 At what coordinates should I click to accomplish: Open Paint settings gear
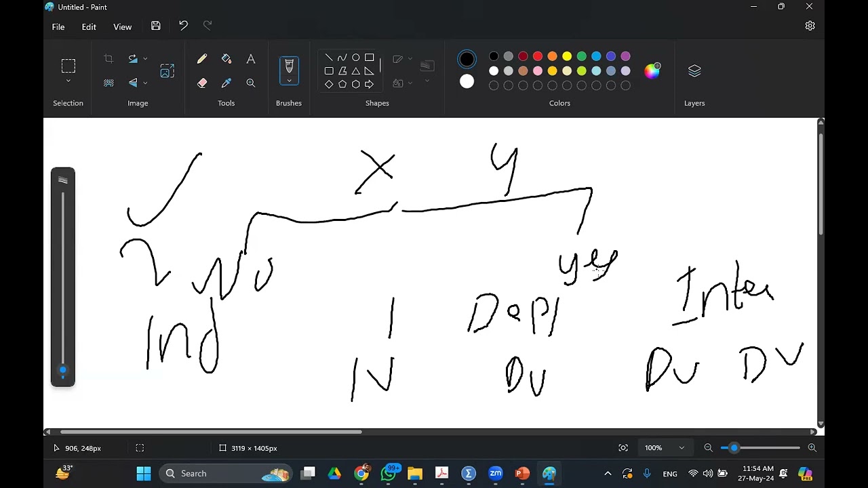(810, 26)
